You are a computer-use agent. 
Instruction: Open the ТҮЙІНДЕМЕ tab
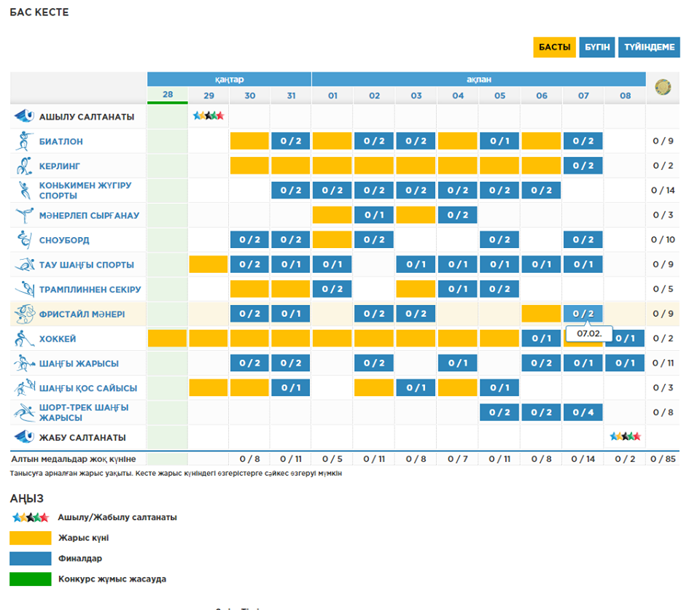click(x=649, y=47)
